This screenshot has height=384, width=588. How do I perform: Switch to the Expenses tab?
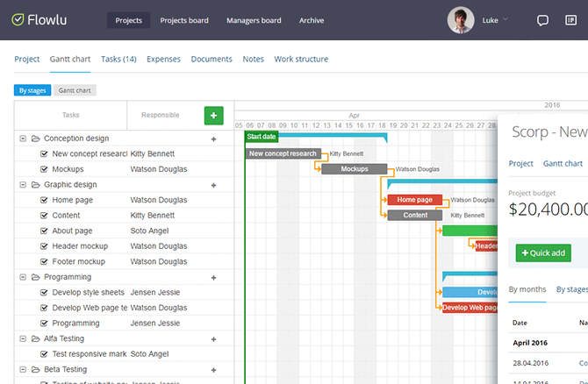pos(163,59)
